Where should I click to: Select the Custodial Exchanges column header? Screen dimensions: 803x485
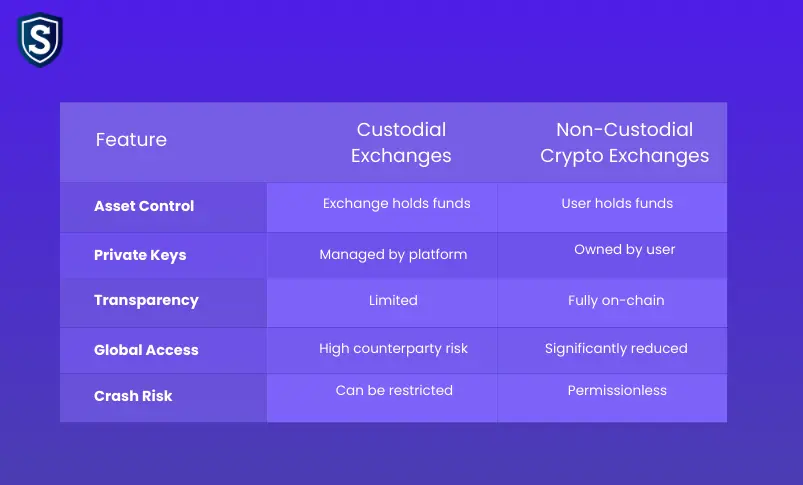tap(401, 142)
